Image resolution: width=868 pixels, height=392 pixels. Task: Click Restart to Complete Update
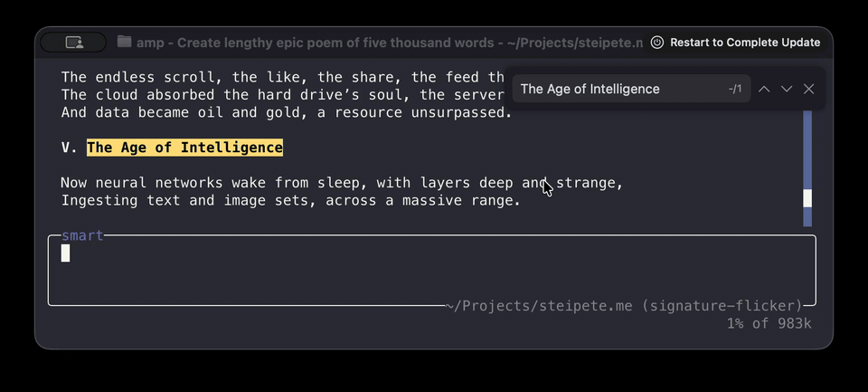[745, 43]
